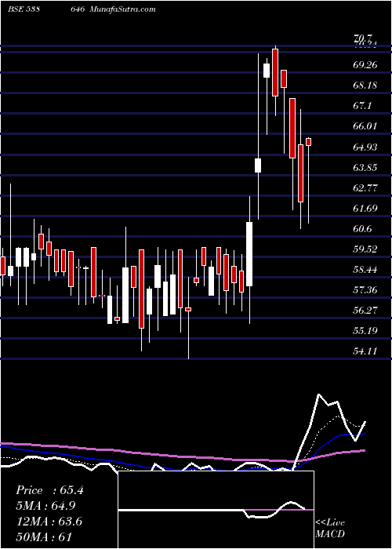This screenshot has width=392, height=549.
Task: Click the 59.52 price axis label
Action: 365,249
